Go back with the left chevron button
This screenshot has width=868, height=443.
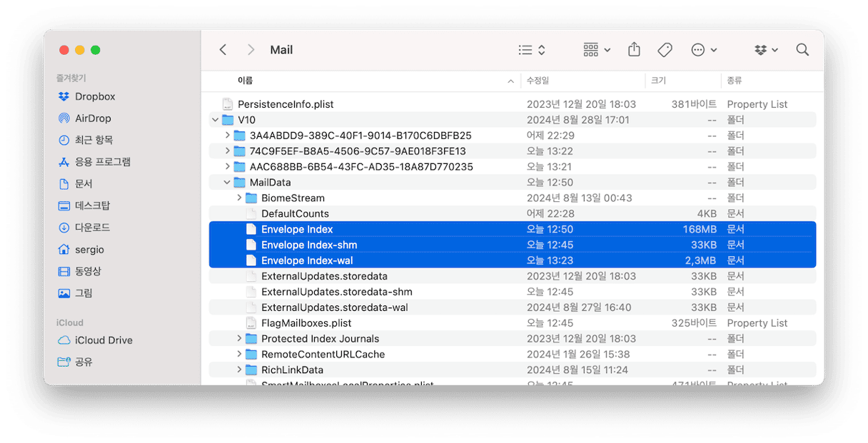coord(223,50)
